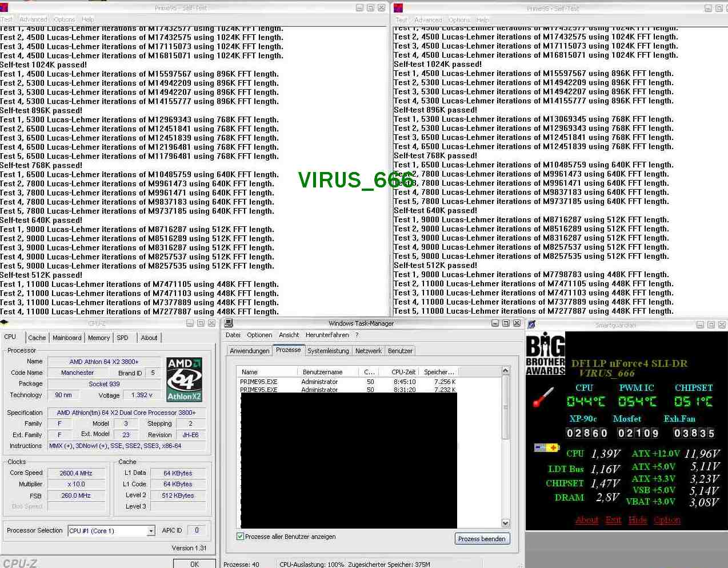
Task: Switch to the Memory tab in CPU-Z
Action: point(99,338)
